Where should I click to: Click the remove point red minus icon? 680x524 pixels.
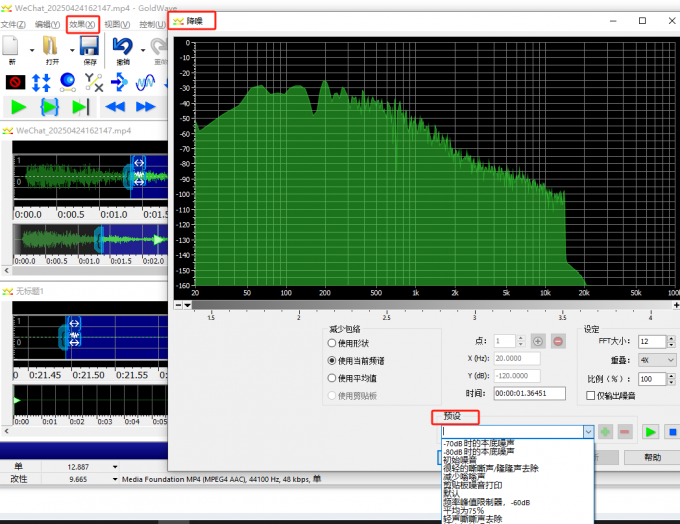558,341
